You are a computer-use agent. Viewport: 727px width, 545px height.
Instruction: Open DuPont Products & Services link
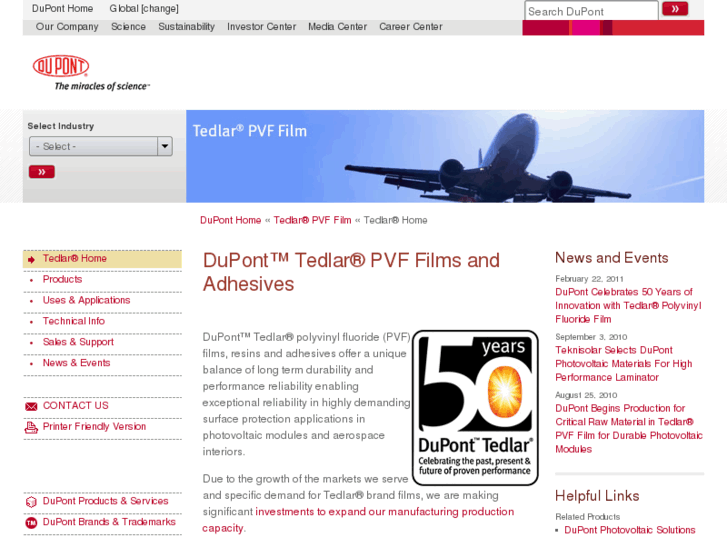point(105,501)
